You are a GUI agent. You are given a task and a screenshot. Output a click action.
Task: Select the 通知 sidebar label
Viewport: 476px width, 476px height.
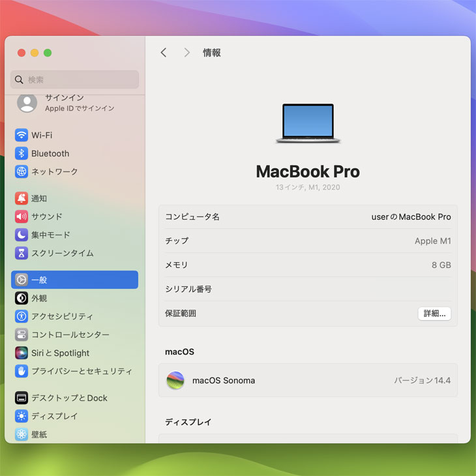39,198
